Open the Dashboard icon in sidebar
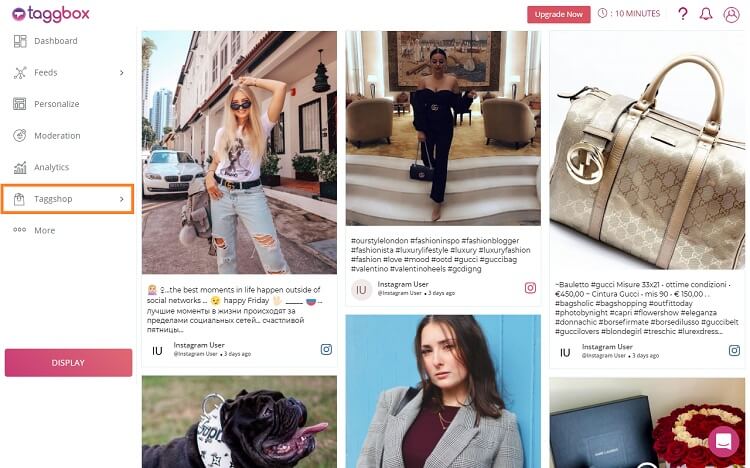Image resolution: width=750 pixels, height=468 pixels. click(x=20, y=41)
